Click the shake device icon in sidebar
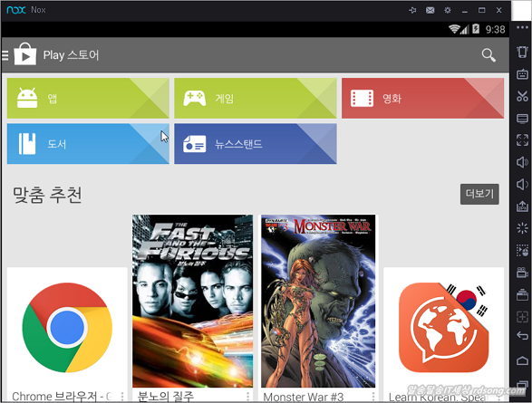This screenshot has width=532, height=403. pyautogui.click(x=523, y=52)
